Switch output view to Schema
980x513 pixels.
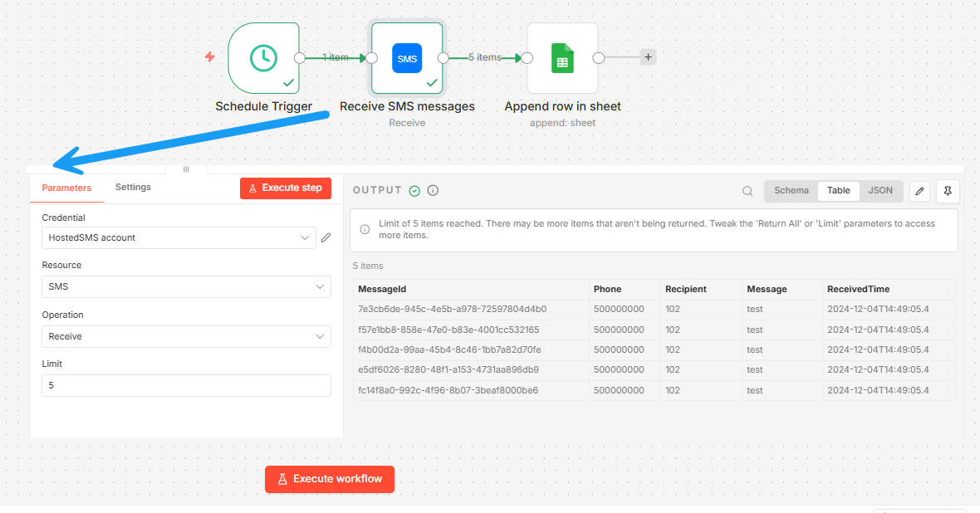pyautogui.click(x=791, y=191)
